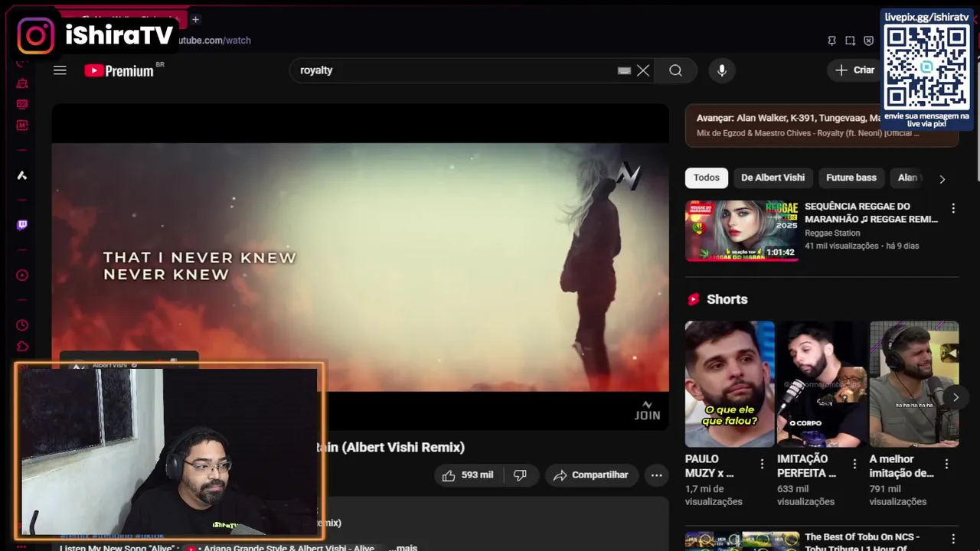Open the 'O que ele falou?' short thumbnail
This screenshot has height=551, width=980.
730,383
